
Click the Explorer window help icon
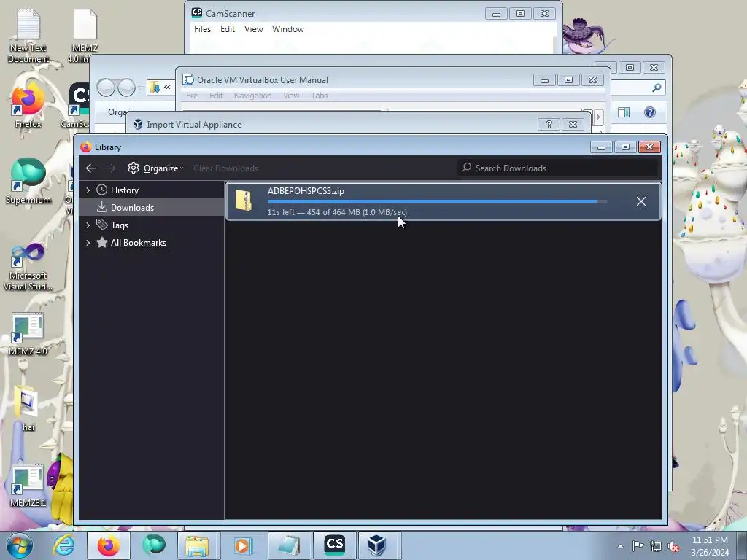(650, 112)
